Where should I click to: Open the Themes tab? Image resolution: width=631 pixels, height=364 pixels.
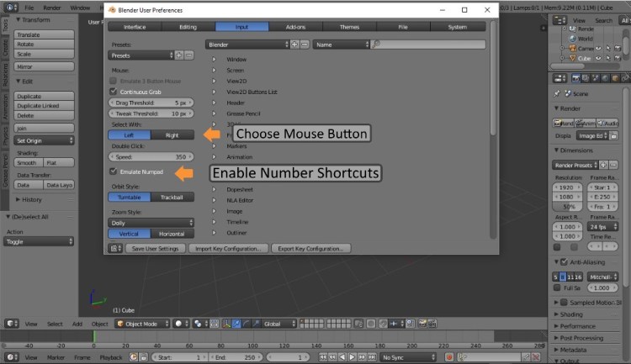click(x=349, y=27)
